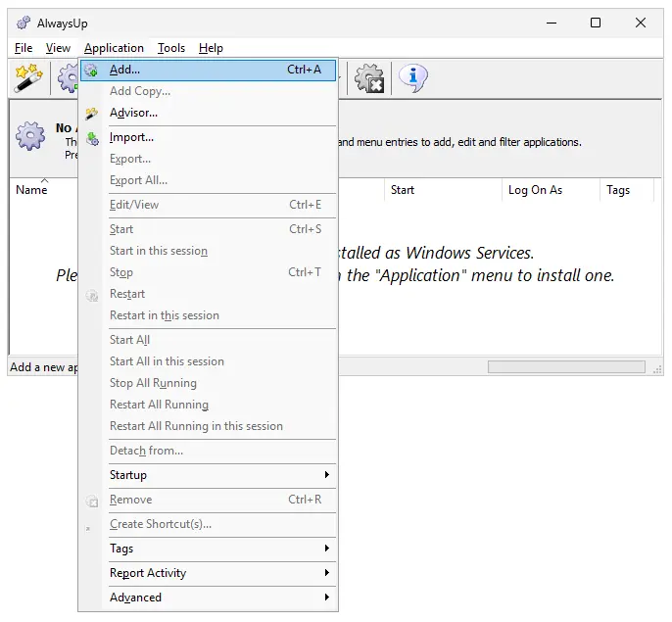The image size is (672, 622).
Task: Click the Start column header
Action: tap(403, 190)
